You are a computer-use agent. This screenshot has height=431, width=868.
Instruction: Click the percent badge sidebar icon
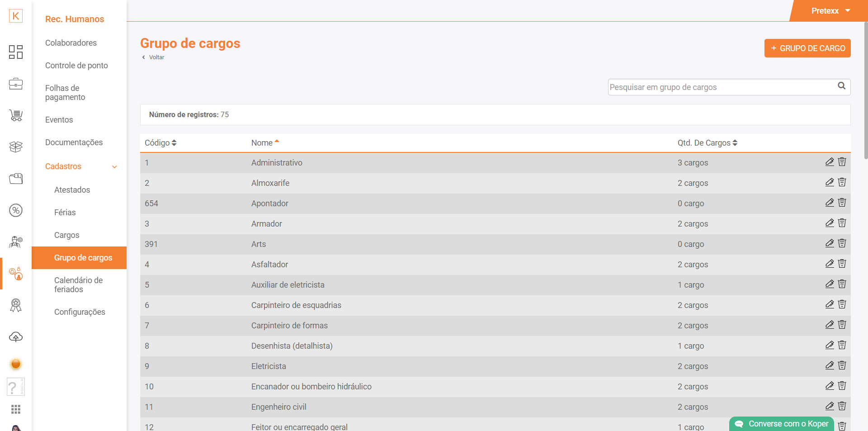(x=16, y=210)
